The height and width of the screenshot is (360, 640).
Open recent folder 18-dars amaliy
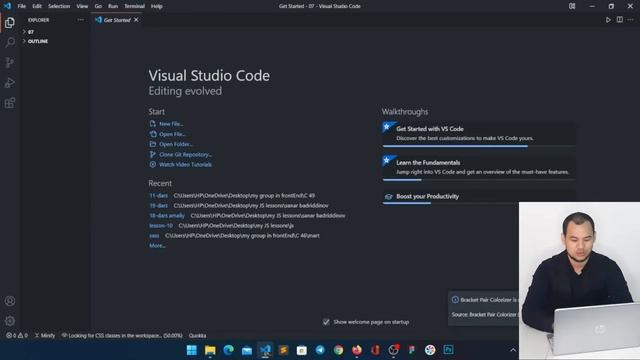(x=167, y=216)
